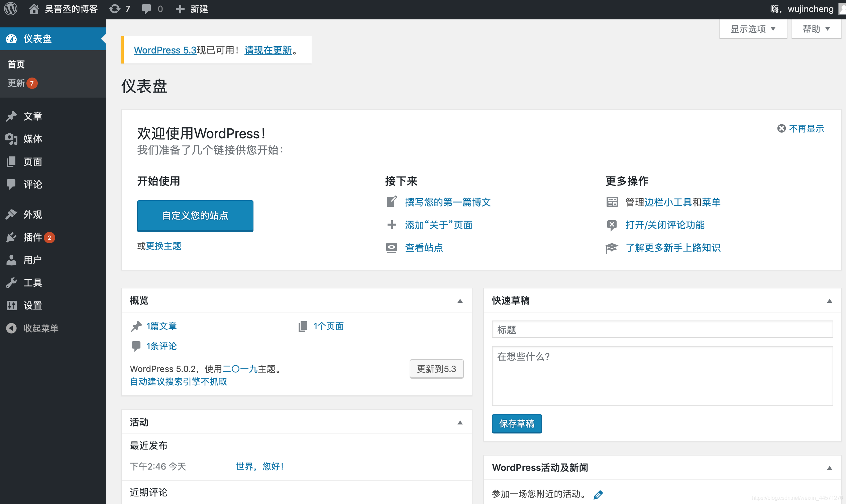
Task: Dismiss welcome panel via the X circle icon
Action: coord(781,128)
